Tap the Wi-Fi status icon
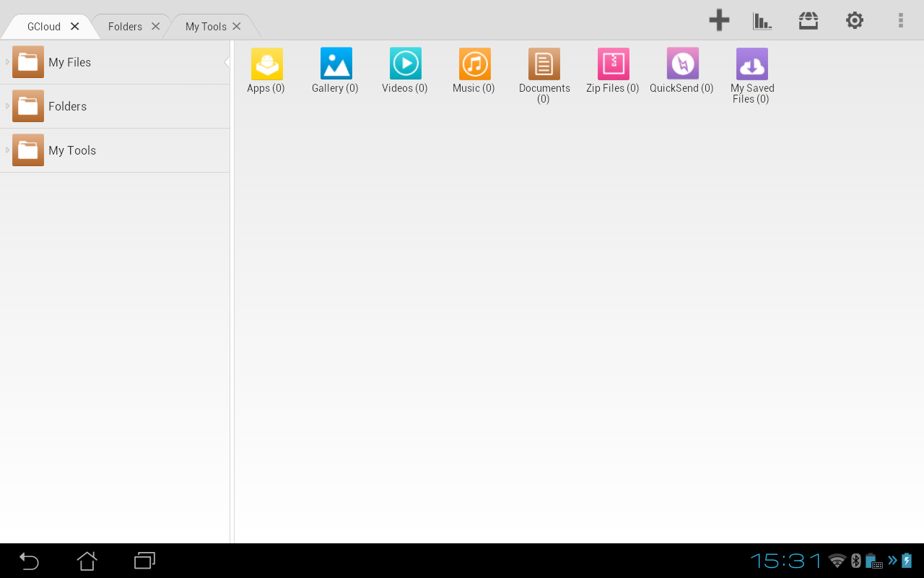This screenshot has width=924, height=578. tap(837, 561)
